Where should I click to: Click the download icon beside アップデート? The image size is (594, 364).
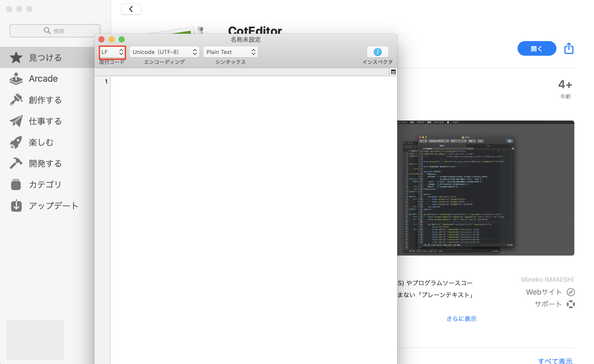click(x=16, y=205)
